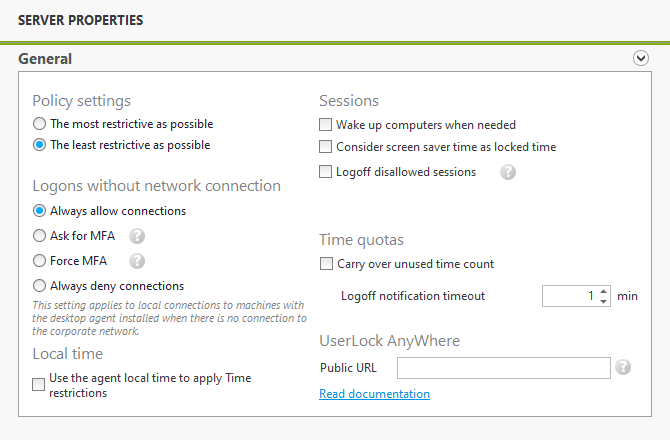Click into the Public URL text field
Image resolution: width=670 pixels, height=440 pixels.
coord(504,368)
